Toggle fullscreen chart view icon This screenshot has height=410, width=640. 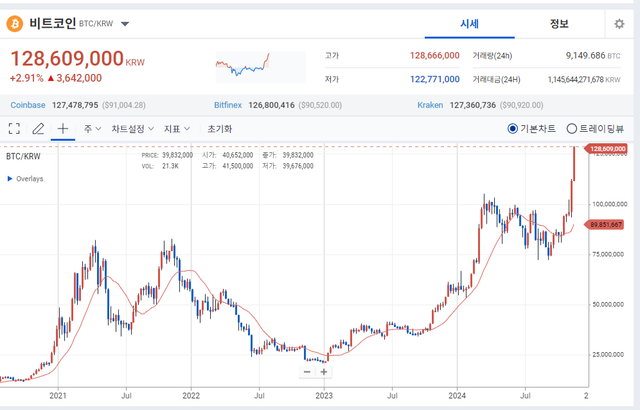[x=15, y=129]
